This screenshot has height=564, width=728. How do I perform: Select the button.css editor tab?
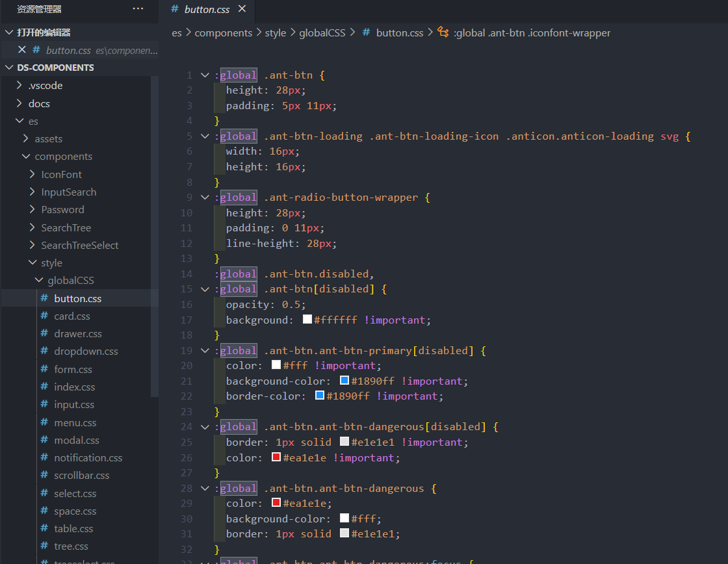coord(207,9)
